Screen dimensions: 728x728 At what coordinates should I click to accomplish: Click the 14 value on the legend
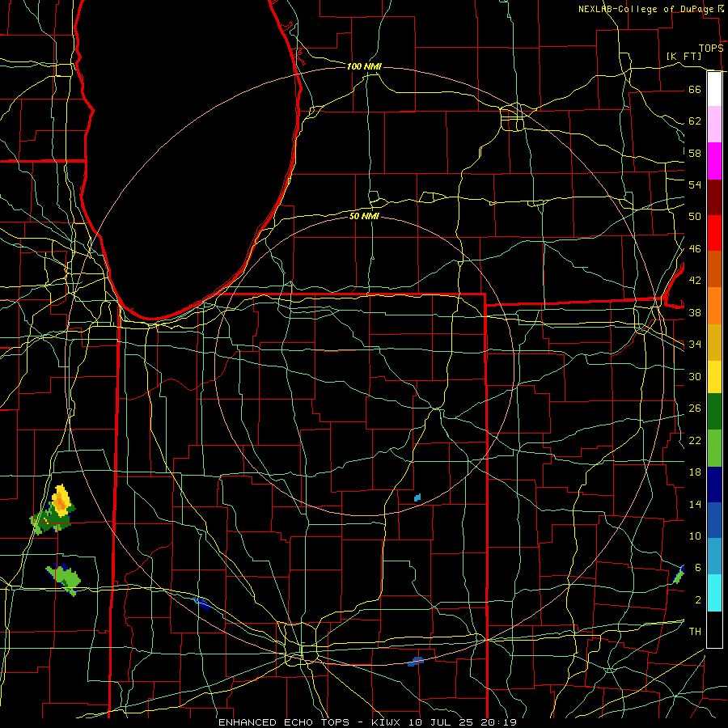[x=695, y=504]
